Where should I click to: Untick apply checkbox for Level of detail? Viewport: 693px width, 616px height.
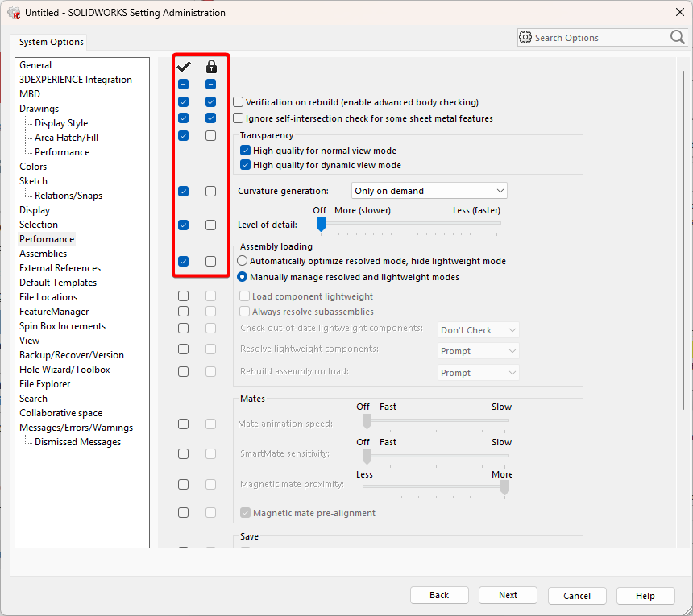point(184,225)
